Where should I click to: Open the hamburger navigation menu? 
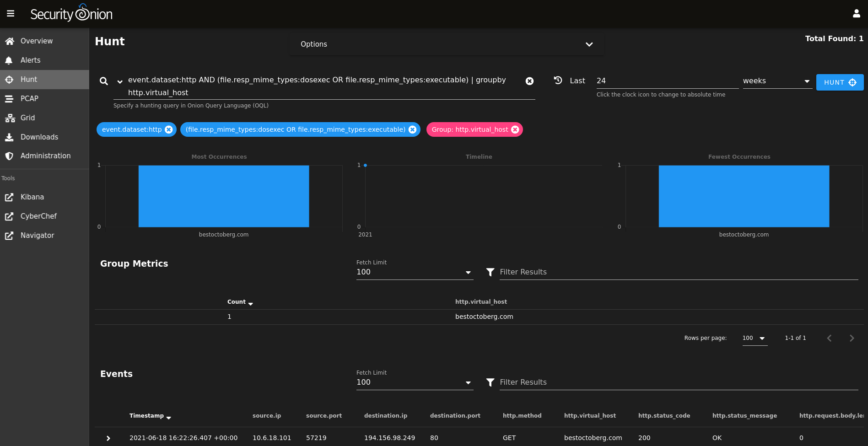tap(11, 14)
